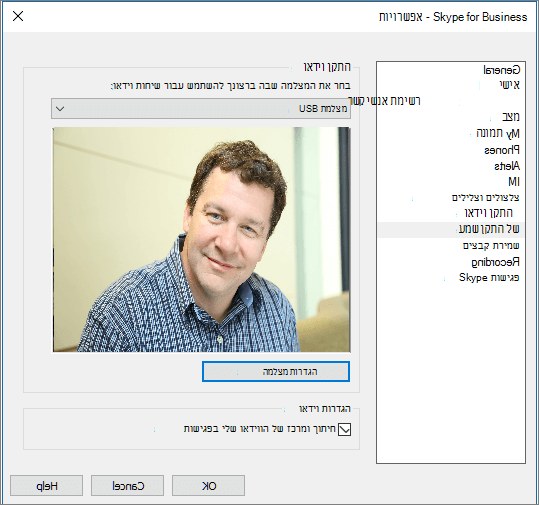
Task: Select My תמונה (My Picture) category
Action: tap(498, 133)
